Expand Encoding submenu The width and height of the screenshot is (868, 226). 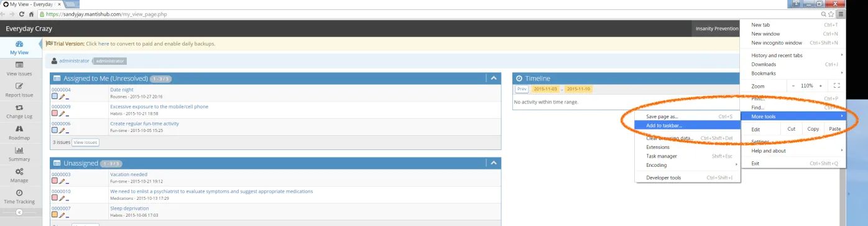[x=687, y=165]
